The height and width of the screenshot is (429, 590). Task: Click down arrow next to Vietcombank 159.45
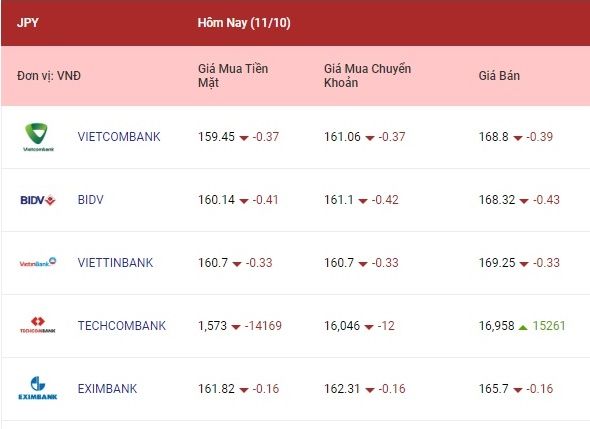244,138
